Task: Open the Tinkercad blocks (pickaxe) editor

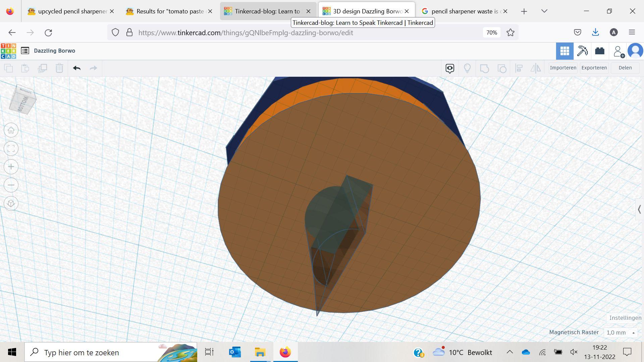Action: point(582,51)
